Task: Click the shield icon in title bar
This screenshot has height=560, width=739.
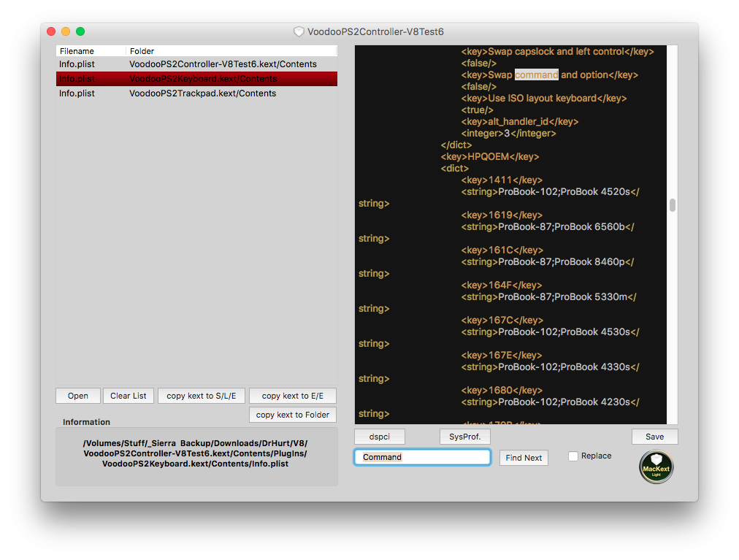Action: point(299,31)
